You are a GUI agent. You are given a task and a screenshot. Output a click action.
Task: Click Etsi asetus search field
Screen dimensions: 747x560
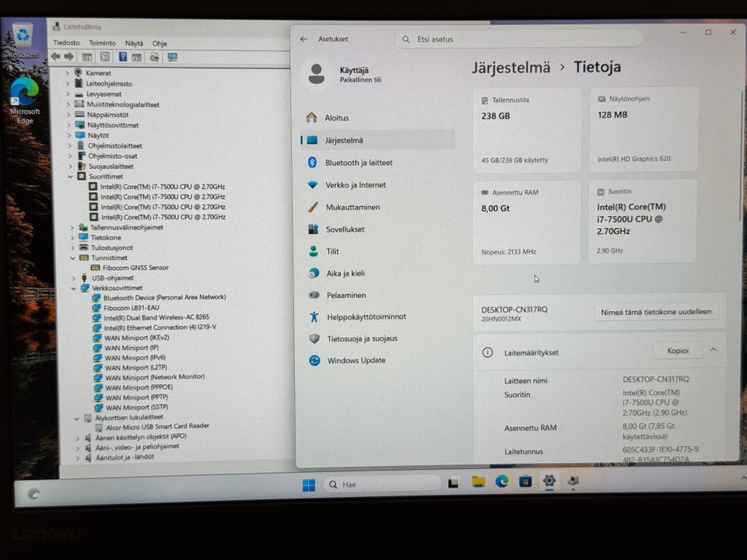click(x=518, y=39)
